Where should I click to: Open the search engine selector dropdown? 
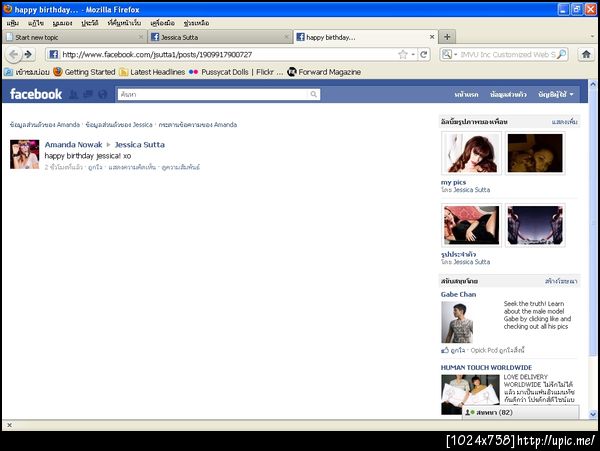449,54
